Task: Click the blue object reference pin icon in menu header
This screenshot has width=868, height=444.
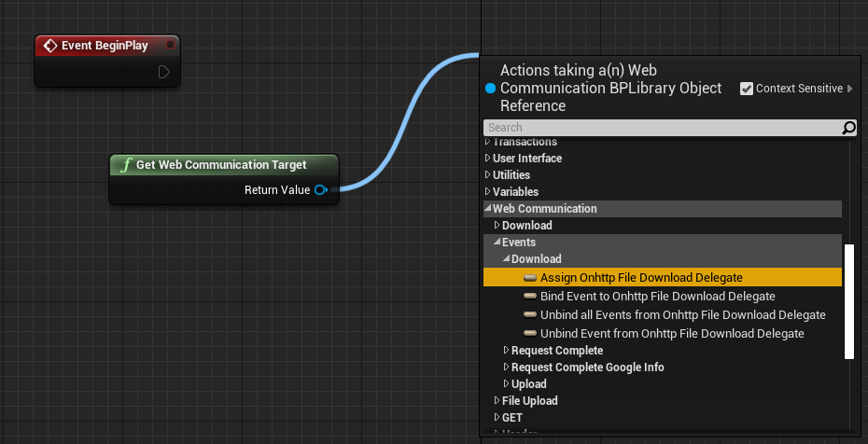Action: click(x=491, y=89)
